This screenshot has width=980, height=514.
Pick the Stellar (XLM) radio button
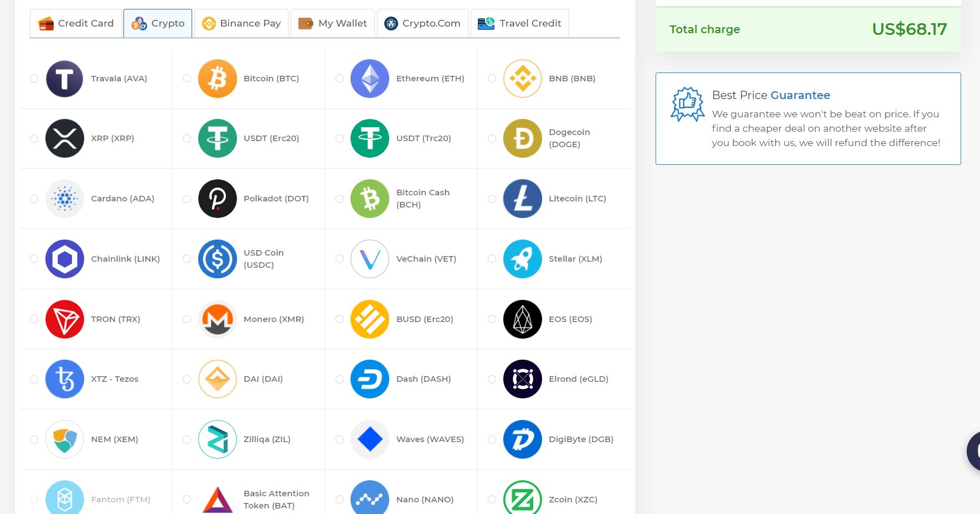pos(492,259)
